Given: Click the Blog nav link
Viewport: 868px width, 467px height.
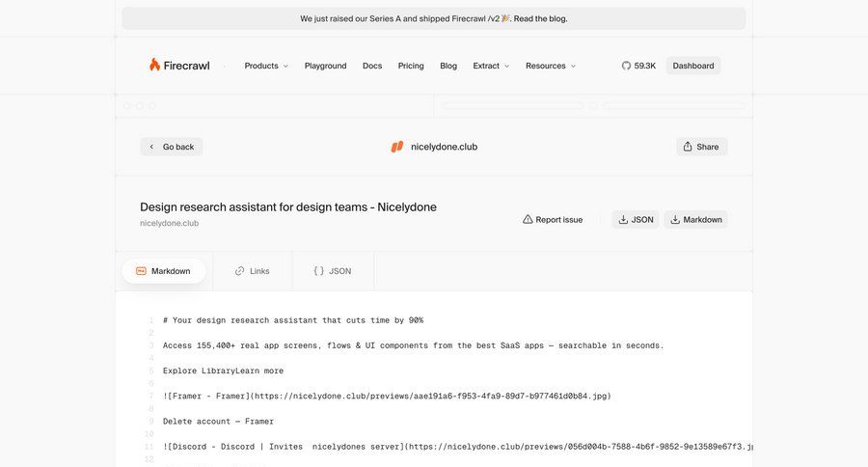Looking at the screenshot, I should click(448, 66).
